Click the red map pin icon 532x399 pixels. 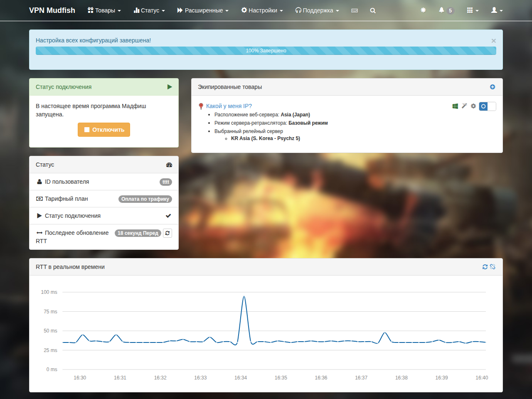tap(201, 106)
